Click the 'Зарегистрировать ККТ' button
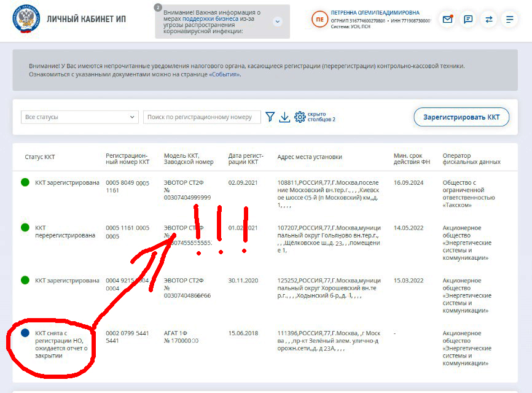The height and width of the screenshot is (393, 532). point(461,117)
